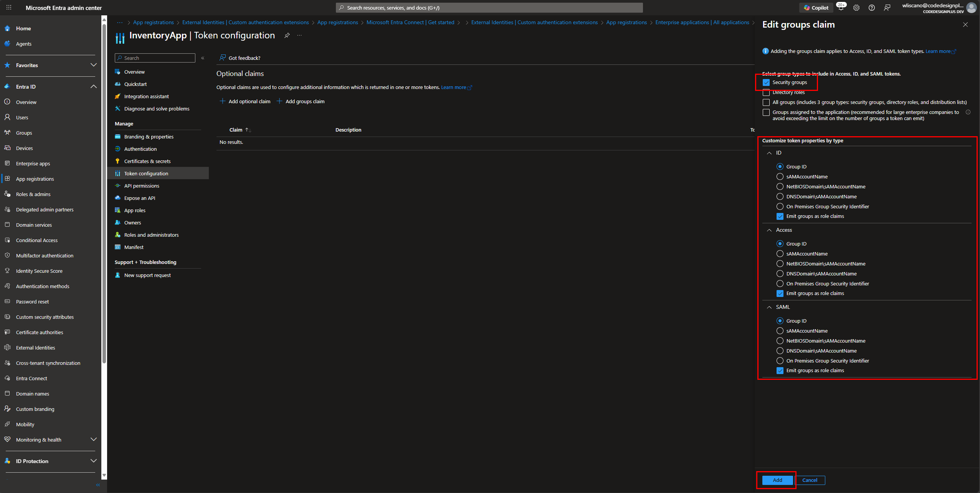This screenshot has width=980, height=493.
Task: Collapse the ID token section
Action: click(769, 153)
